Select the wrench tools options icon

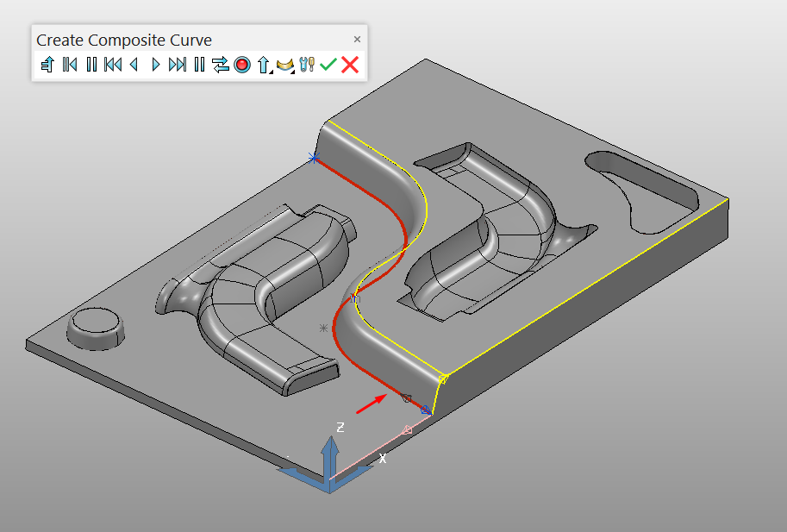tap(307, 64)
